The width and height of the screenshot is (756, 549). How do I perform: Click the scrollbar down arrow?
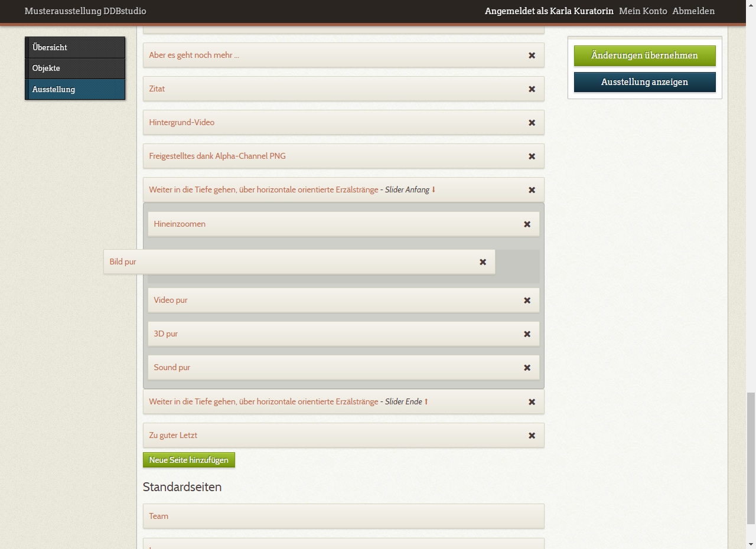pyautogui.click(x=751, y=544)
